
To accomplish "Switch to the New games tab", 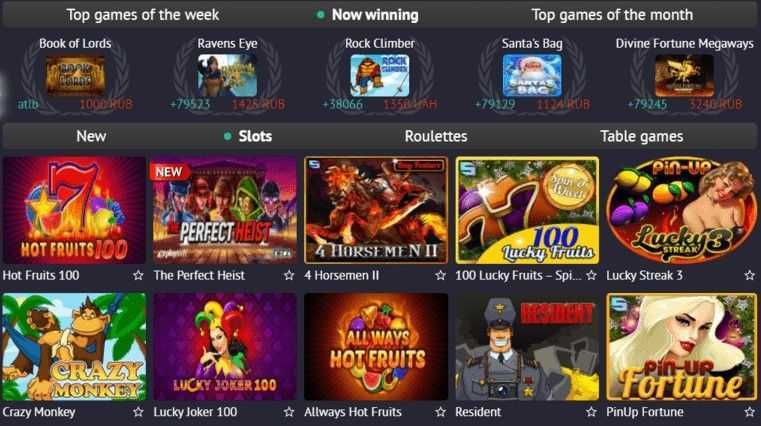I will (91, 136).
